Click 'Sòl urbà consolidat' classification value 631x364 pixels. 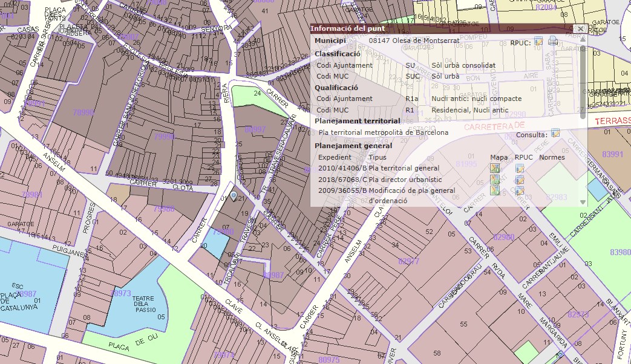463,65
